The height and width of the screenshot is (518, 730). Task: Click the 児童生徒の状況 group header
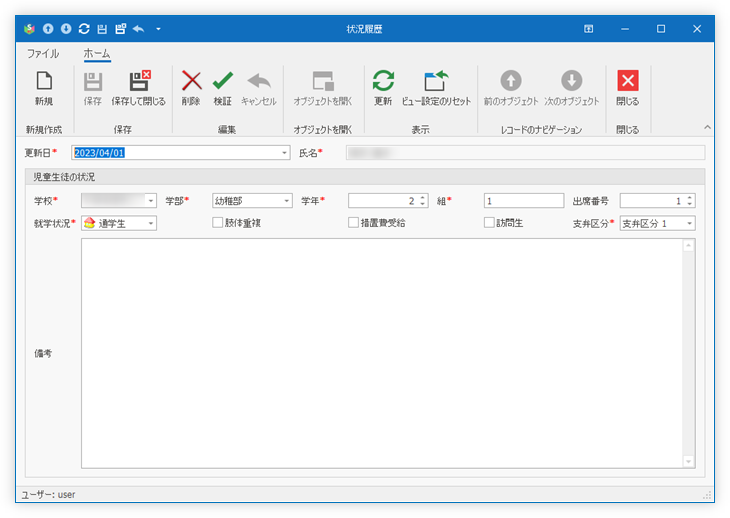point(365,177)
